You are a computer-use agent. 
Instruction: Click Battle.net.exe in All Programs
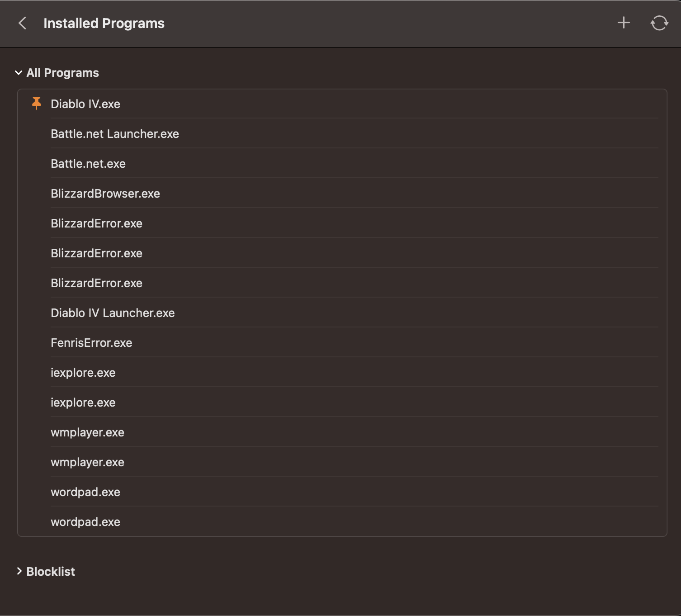[x=88, y=163]
